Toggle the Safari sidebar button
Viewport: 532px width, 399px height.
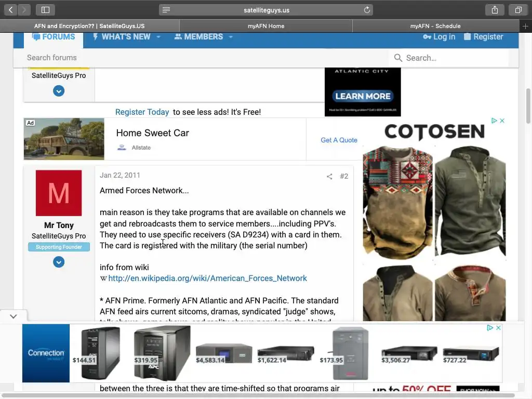tap(45, 10)
